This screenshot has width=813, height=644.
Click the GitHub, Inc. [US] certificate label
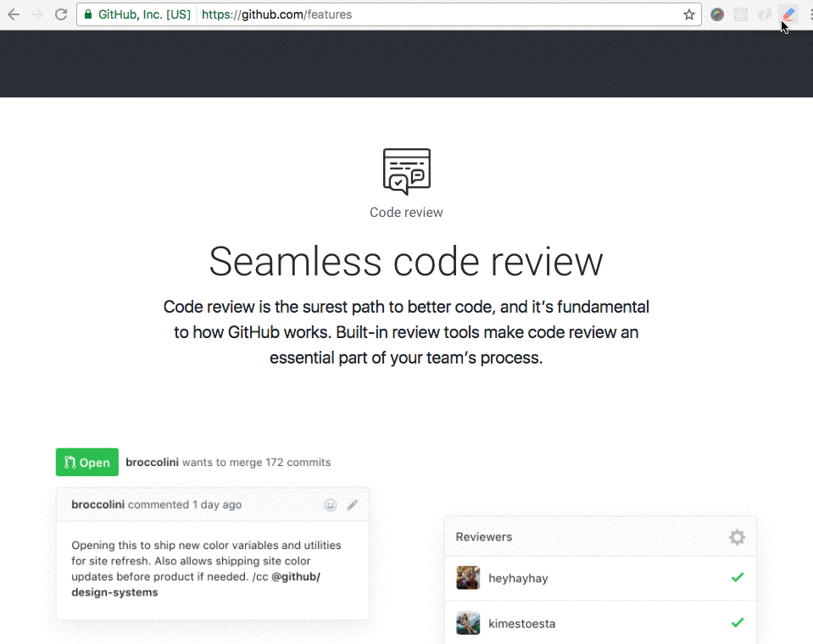[x=145, y=14]
